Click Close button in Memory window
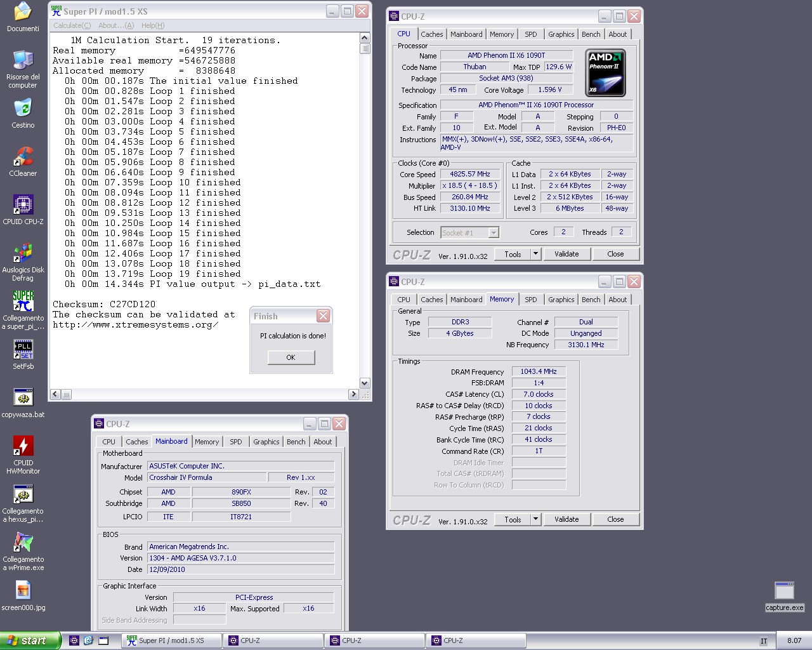 615,519
